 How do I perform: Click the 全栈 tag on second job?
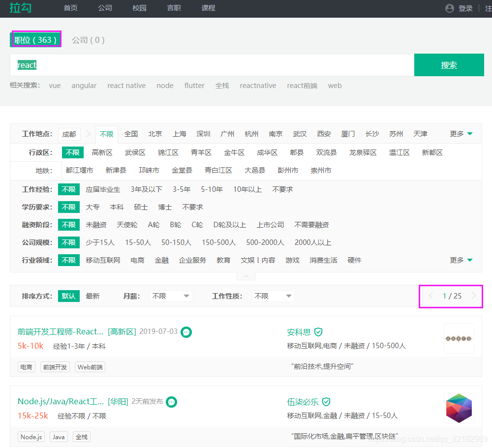(82, 437)
